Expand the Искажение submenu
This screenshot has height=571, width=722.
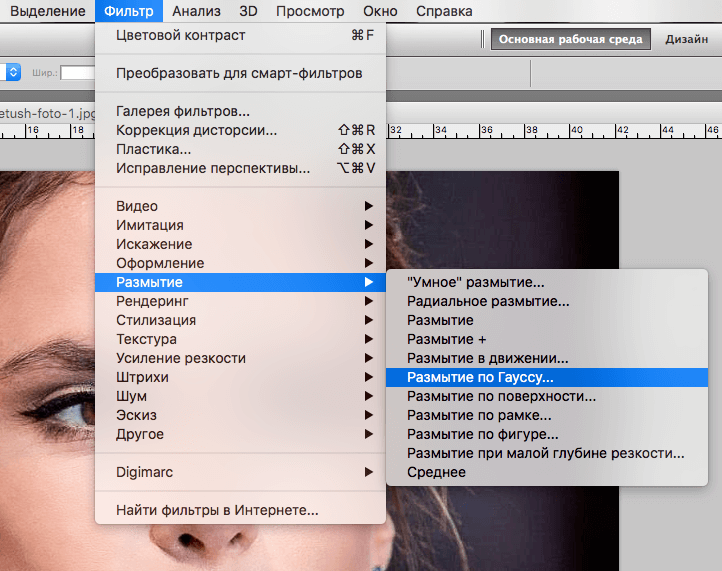[x=240, y=244]
